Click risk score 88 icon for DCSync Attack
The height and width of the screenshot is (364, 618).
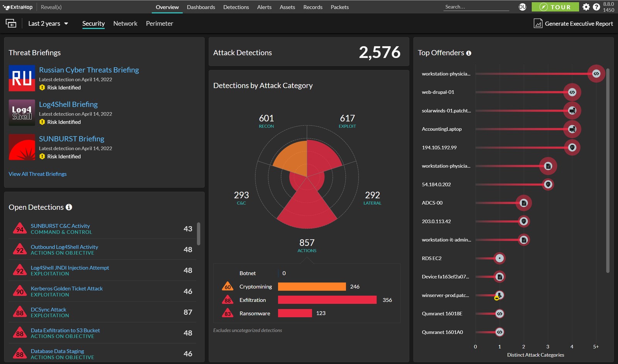(x=20, y=312)
